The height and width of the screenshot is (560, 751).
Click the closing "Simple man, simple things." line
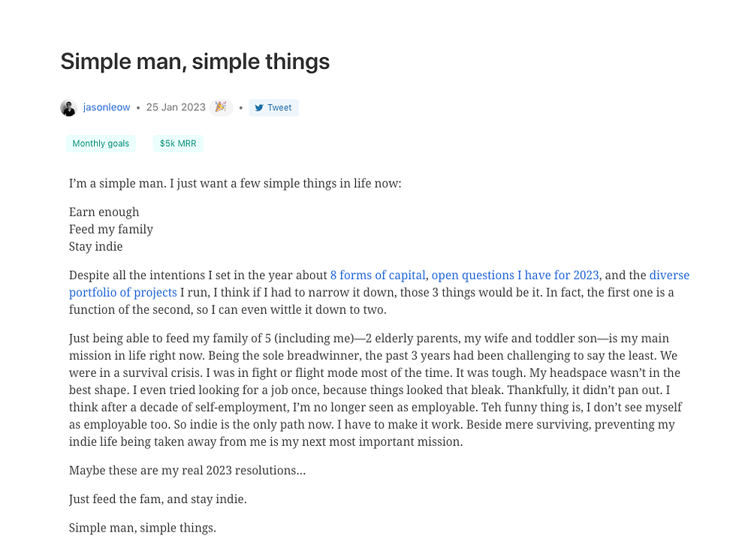coord(142,527)
